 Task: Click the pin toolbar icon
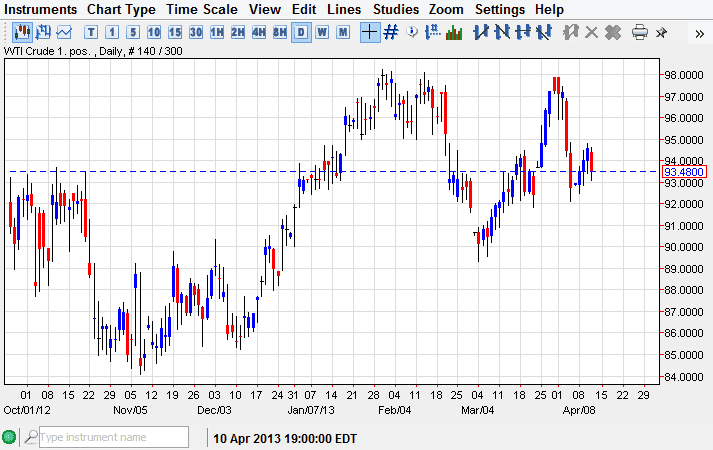pos(662,32)
